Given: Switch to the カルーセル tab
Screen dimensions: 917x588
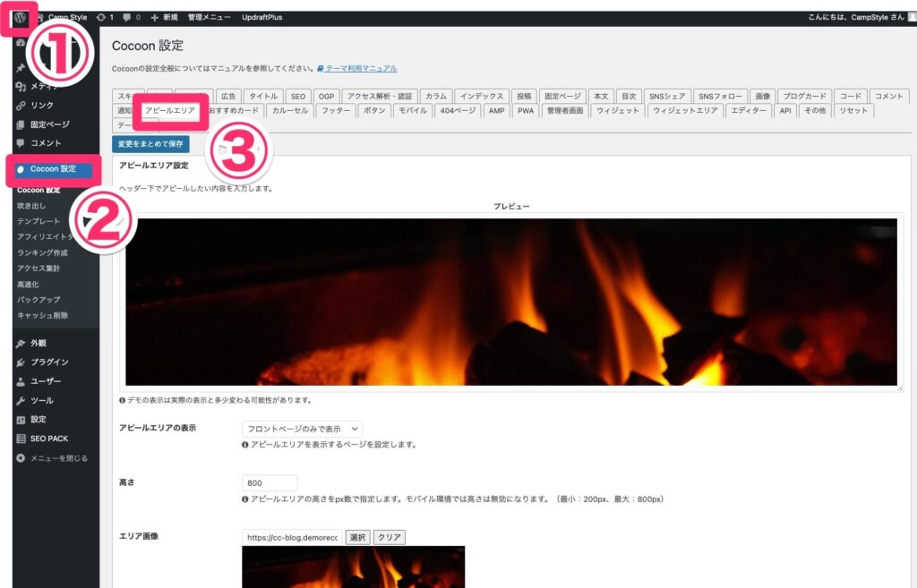Looking at the screenshot, I should click(x=290, y=110).
